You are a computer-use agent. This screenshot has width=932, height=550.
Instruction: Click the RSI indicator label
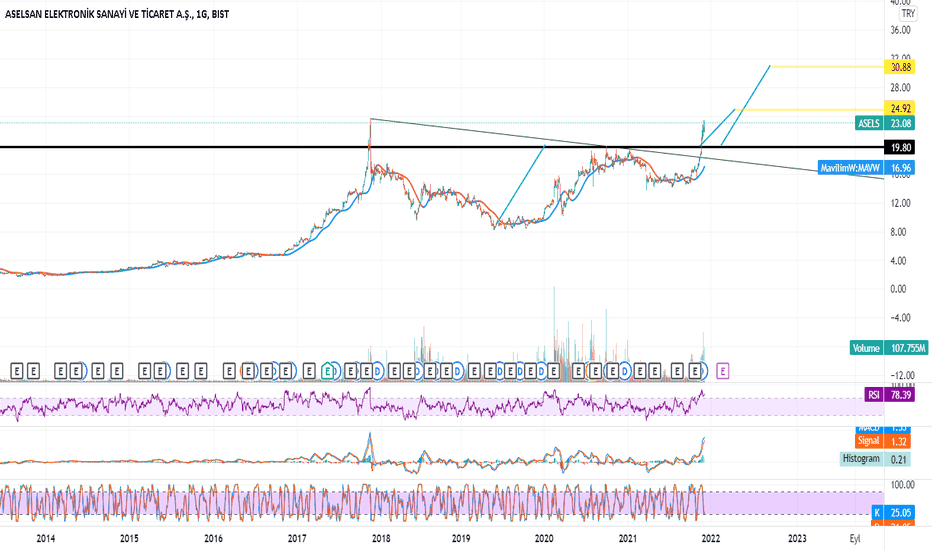[x=873, y=394]
